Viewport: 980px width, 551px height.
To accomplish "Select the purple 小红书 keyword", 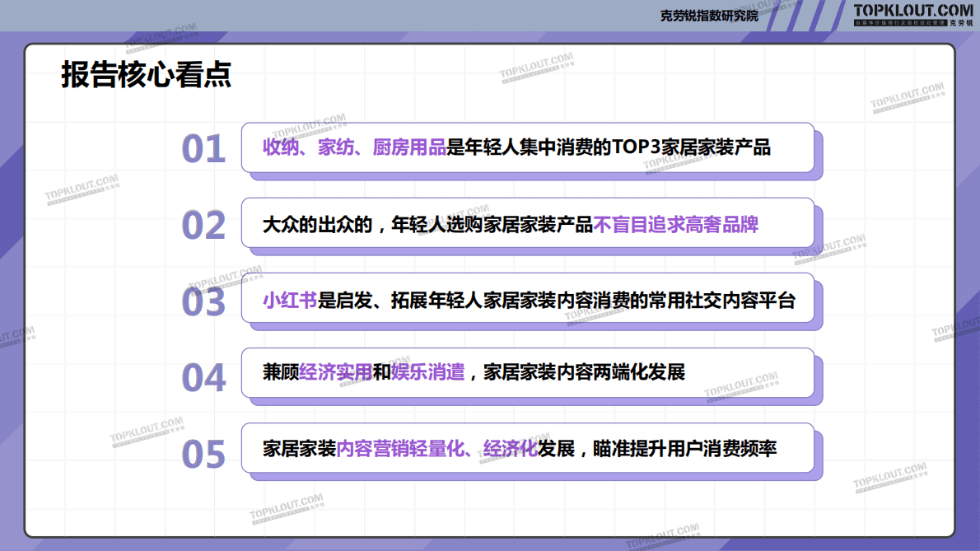I will click(x=290, y=300).
